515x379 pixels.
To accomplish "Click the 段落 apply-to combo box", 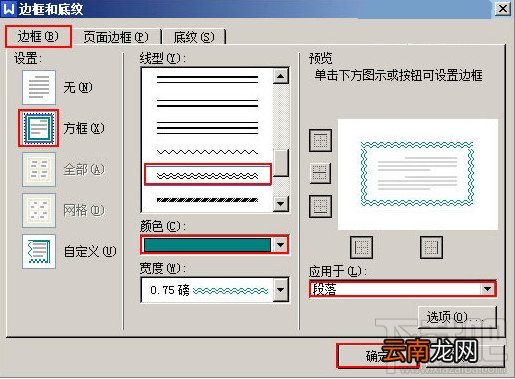I will [x=402, y=289].
